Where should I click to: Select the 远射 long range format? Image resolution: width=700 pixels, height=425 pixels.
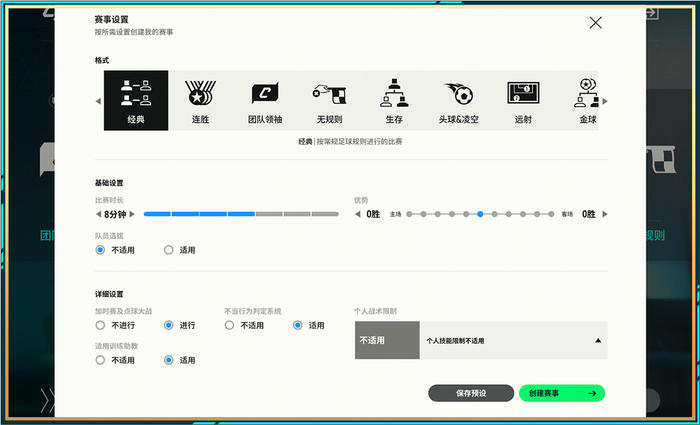pyautogui.click(x=522, y=100)
